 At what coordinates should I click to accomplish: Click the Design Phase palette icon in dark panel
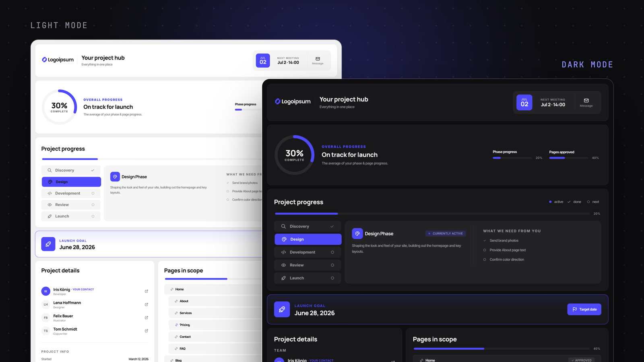(357, 233)
